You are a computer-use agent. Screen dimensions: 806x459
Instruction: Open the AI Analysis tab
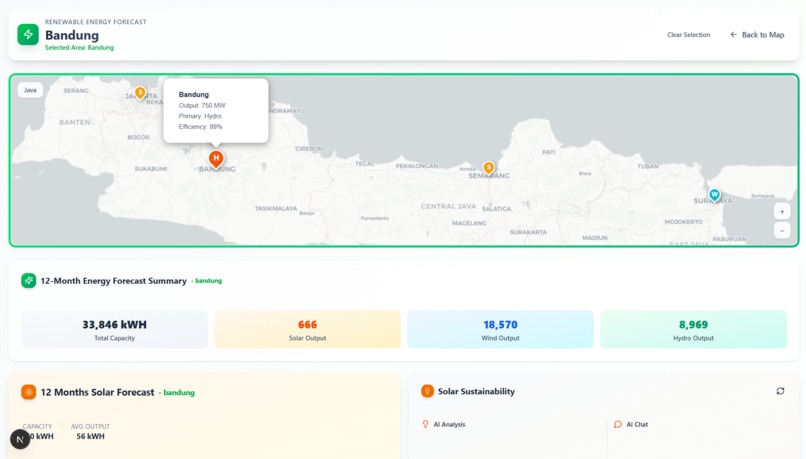coord(443,424)
